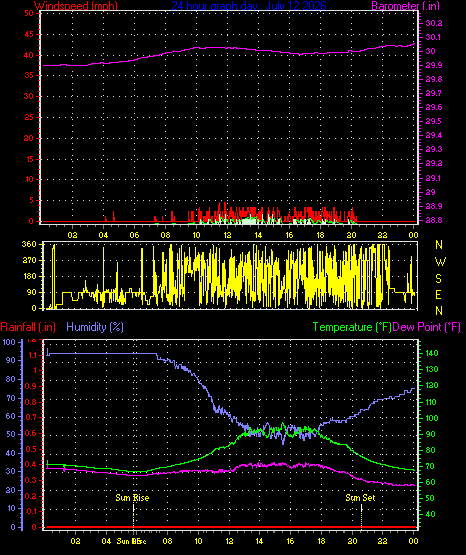Click the '29.5' value on the barometer axis
Screen dimensions: 466x555
[433, 121]
